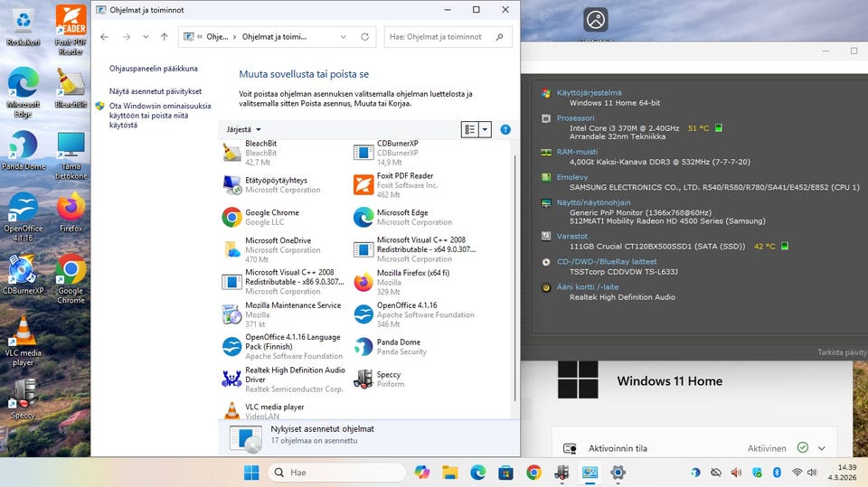Open the Firefox desktop shortcut

pos(71,212)
